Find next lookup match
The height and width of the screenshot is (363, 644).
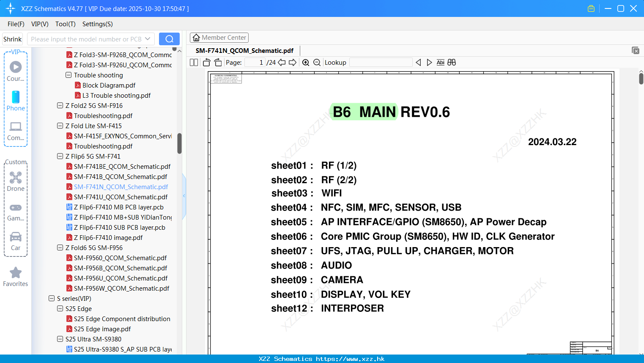(429, 62)
